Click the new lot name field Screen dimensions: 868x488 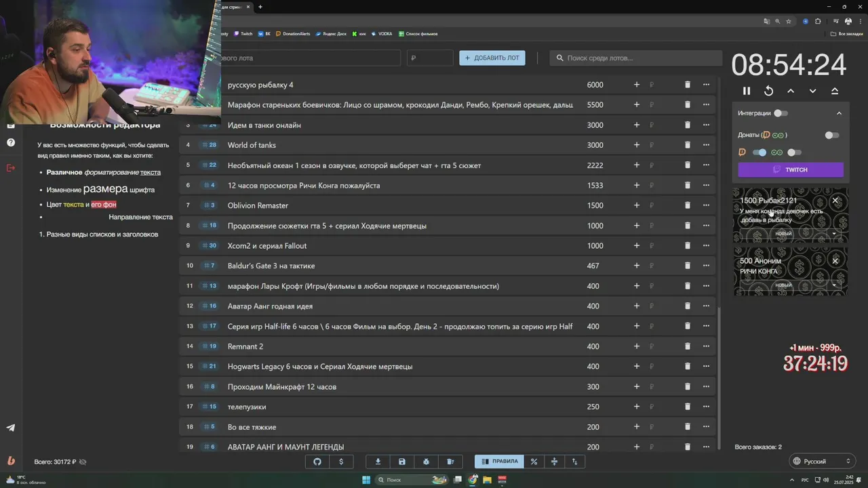(311, 58)
